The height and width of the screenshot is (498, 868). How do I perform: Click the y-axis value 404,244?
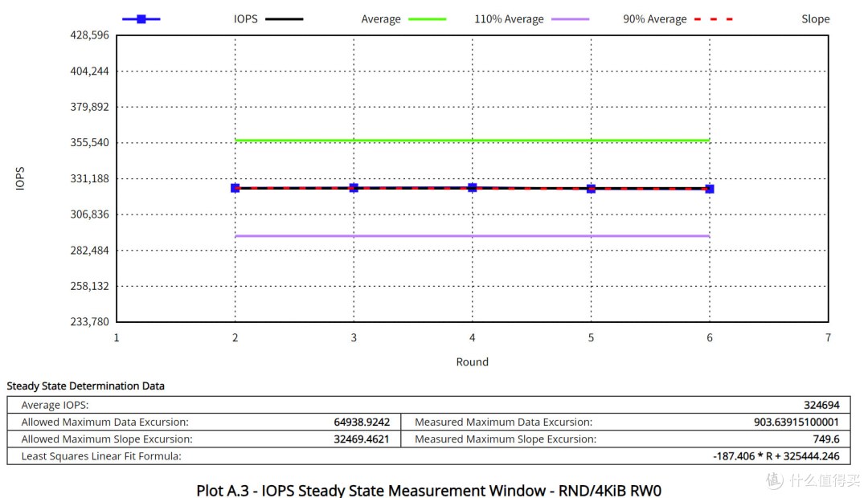(90, 71)
